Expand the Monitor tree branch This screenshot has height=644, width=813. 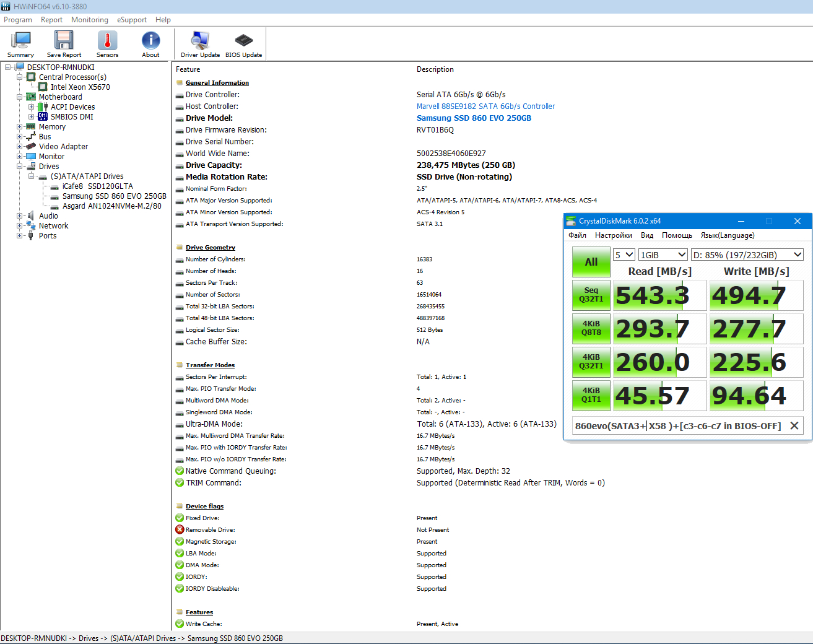pyautogui.click(x=20, y=157)
